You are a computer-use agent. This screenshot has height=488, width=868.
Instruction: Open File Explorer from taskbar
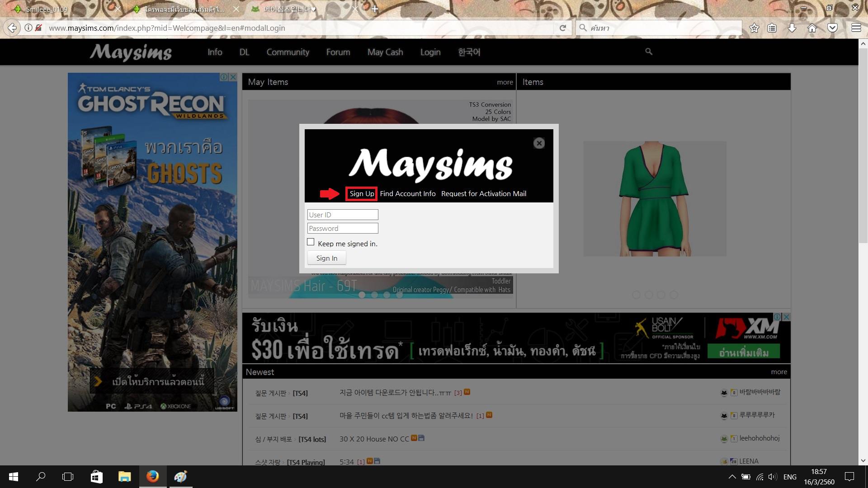[x=124, y=477]
